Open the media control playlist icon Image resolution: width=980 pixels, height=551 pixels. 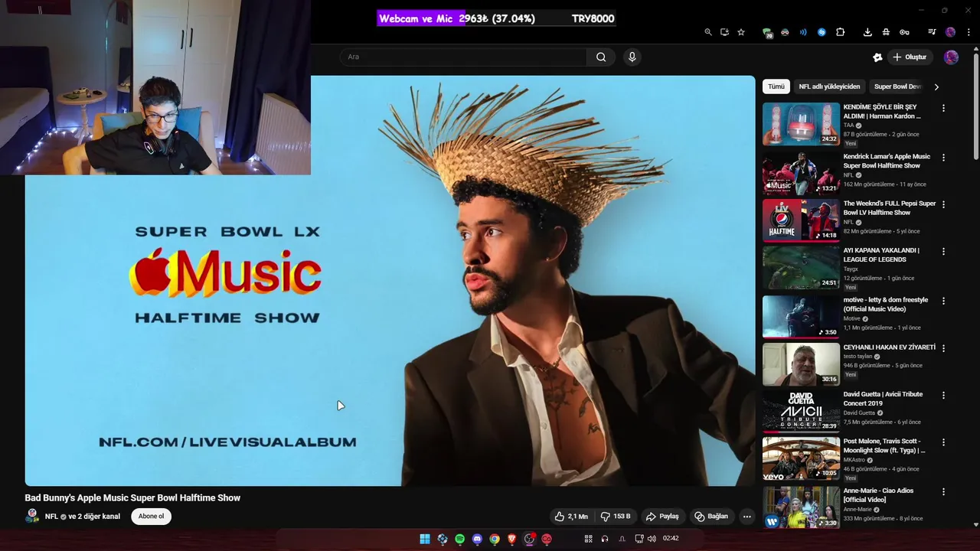pyautogui.click(x=932, y=32)
